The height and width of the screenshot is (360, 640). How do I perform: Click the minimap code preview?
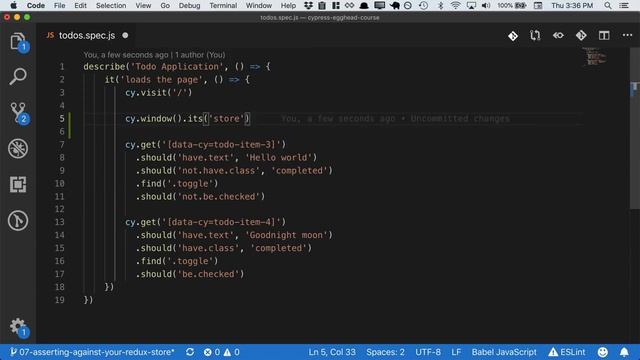pos(596,56)
